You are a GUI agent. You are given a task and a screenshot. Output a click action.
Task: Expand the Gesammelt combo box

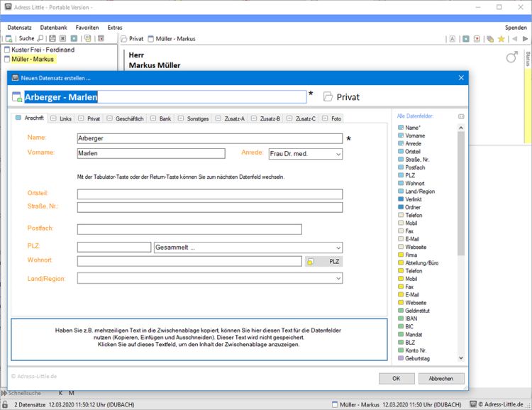point(337,248)
